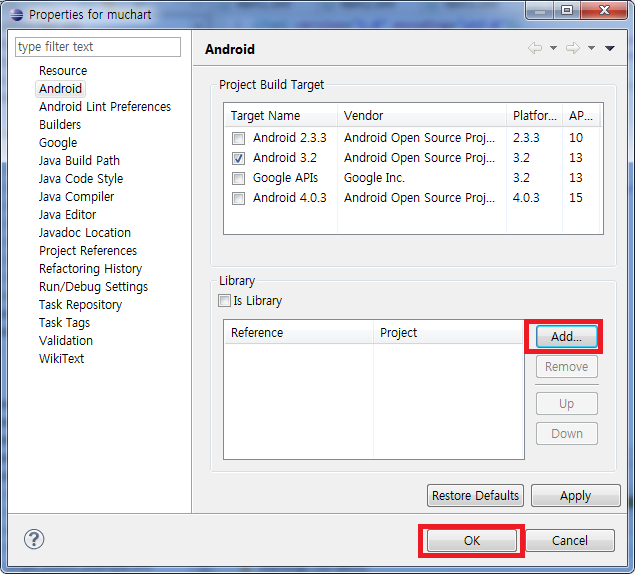Select the 'Android 4.0.3' target name
This screenshot has width=635, height=574.
pyautogui.click(x=290, y=198)
